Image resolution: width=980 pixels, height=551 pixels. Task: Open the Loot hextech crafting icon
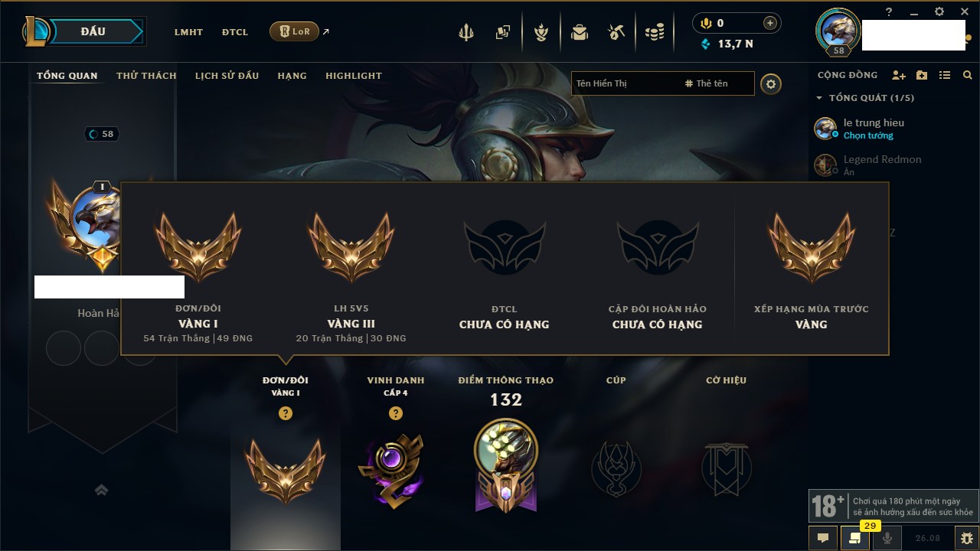point(617,32)
